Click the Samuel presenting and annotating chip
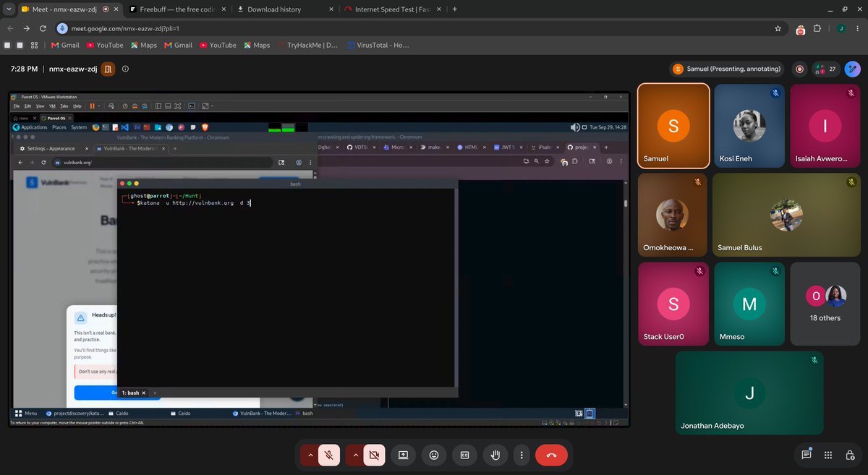Viewport: 868px width, 475px height. (727, 69)
